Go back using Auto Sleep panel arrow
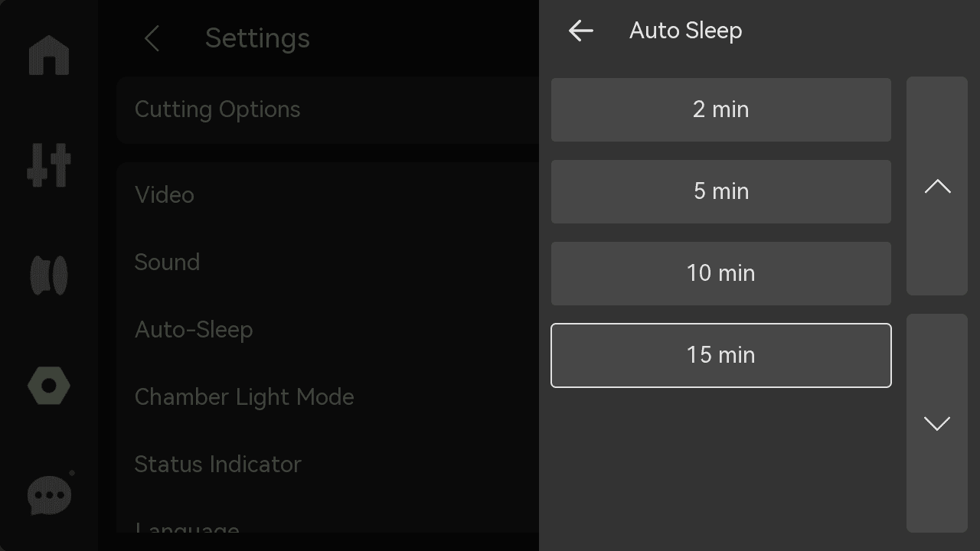 [x=581, y=31]
